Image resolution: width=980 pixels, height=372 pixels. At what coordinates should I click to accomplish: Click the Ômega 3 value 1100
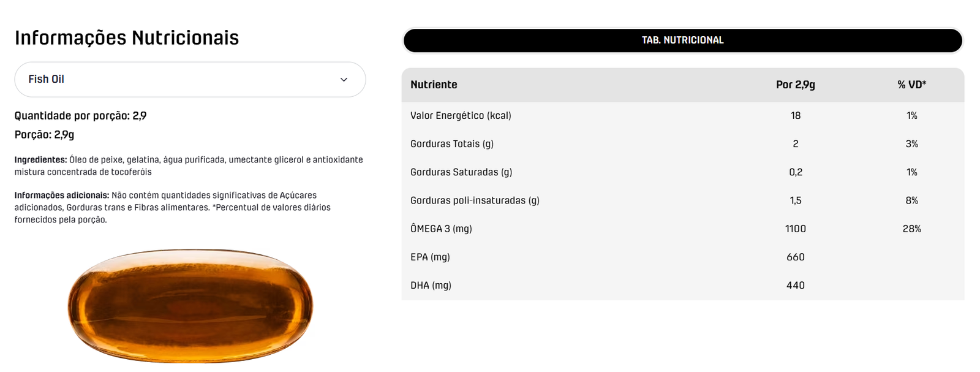pos(795,229)
